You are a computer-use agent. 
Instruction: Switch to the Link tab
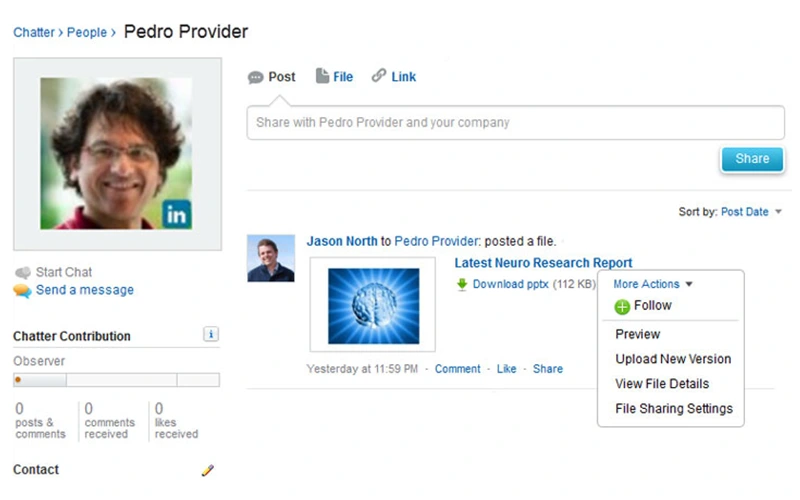[394, 76]
